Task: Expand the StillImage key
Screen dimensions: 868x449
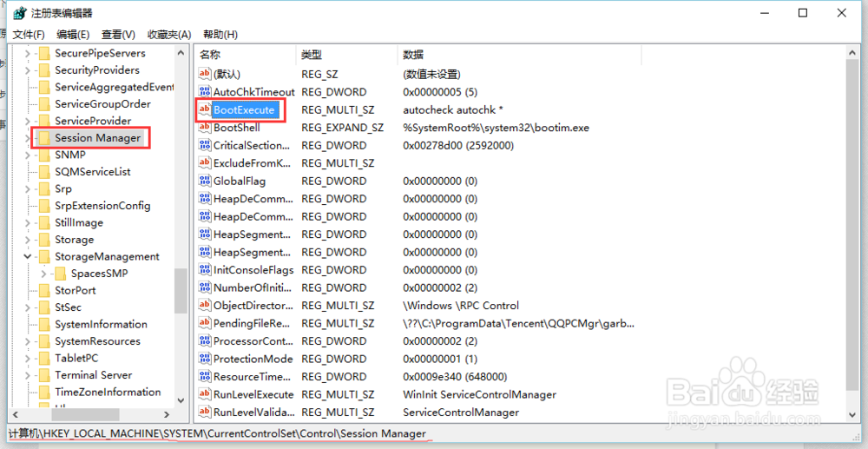Action: coord(28,222)
